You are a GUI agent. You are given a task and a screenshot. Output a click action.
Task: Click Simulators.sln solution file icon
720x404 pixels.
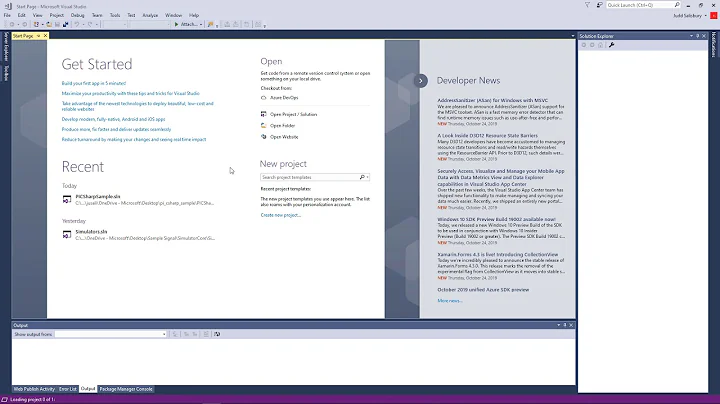(x=67, y=235)
